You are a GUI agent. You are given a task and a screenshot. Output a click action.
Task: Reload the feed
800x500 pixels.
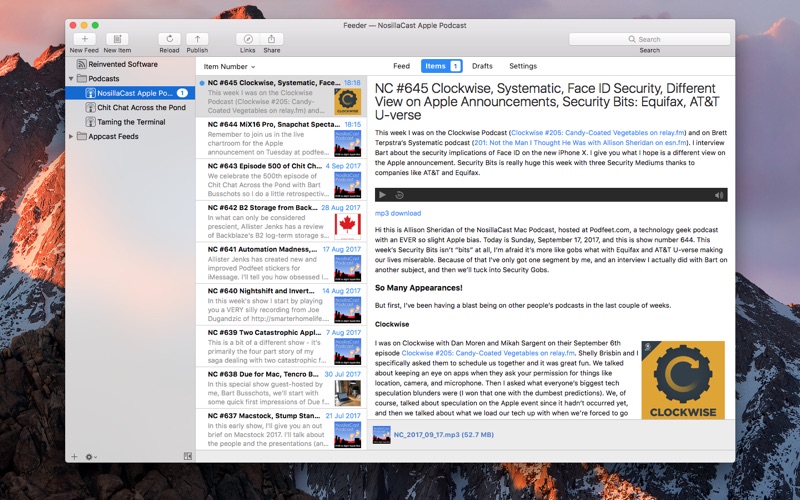click(169, 39)
